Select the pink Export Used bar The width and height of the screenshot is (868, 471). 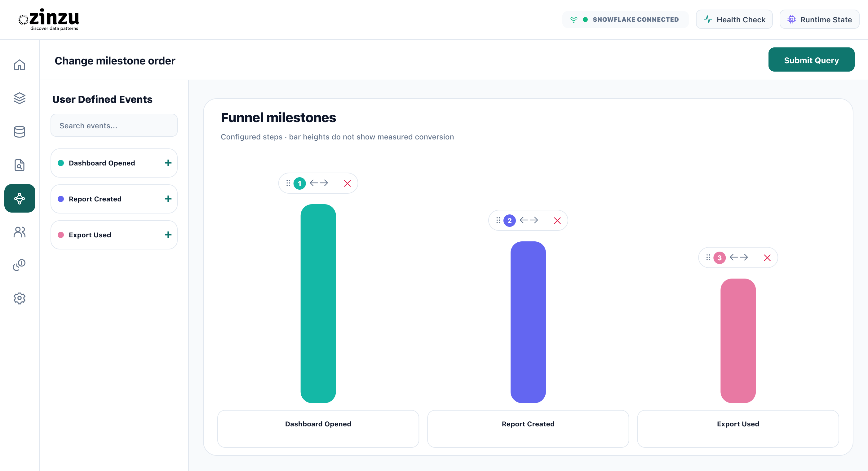tap(738, 341)
